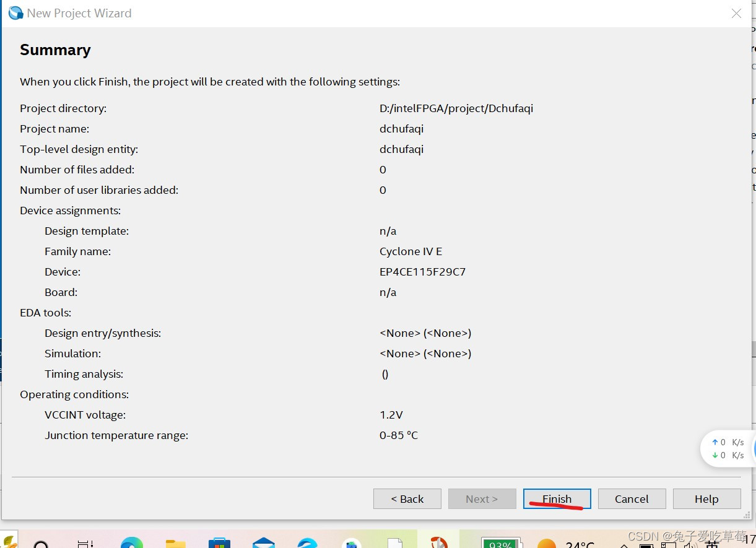Open Microsoft Store from the taskbar
Viewport: 756px width, 548px height.
click(219, 543)
